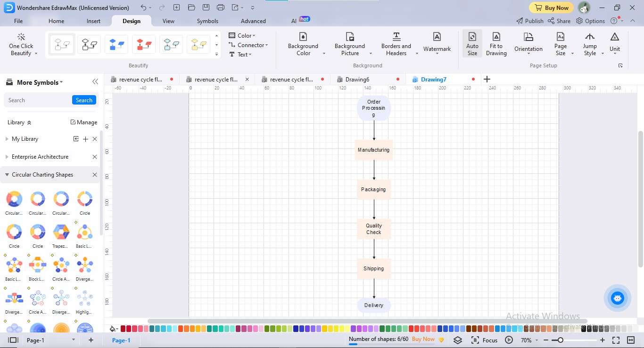644x348 pixels.
Task: Click Share
Action: [x=559, y=21]
